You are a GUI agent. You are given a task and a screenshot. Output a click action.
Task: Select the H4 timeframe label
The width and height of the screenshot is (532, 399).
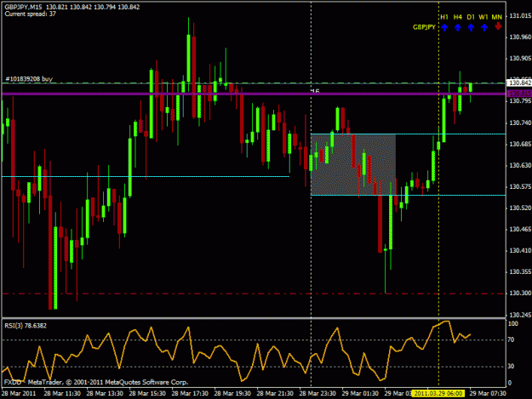coord(458,17)
